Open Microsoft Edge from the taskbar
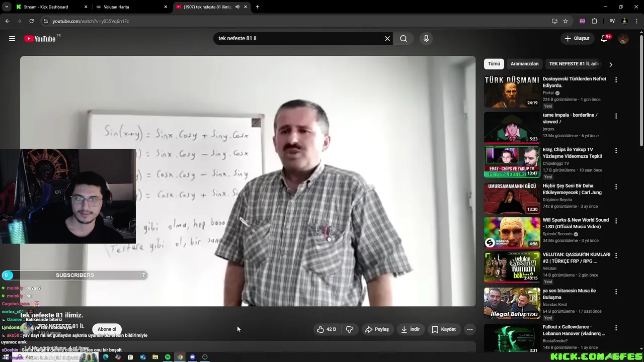The width and height of the screenshot is (644, 362). (106, 357)
